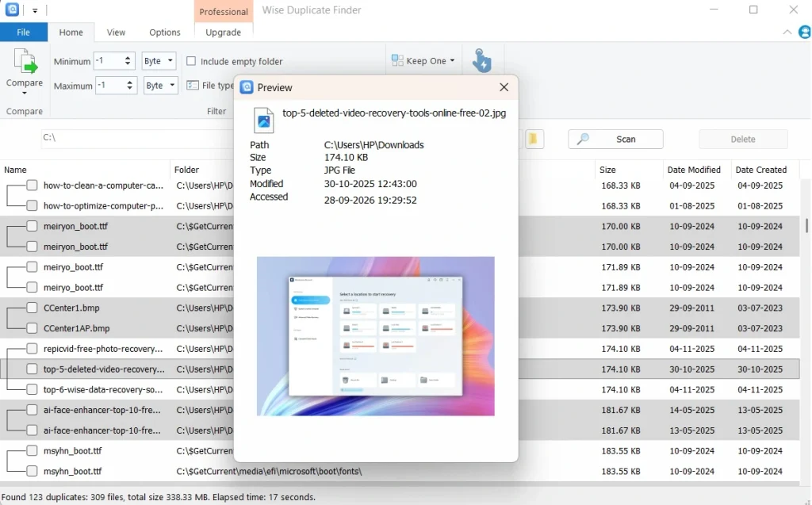Screen dimensions: 812x505
Task: Click the vertical scrollbar thumb of the file list
Action: pyautogui.click(x=806, y=226)
